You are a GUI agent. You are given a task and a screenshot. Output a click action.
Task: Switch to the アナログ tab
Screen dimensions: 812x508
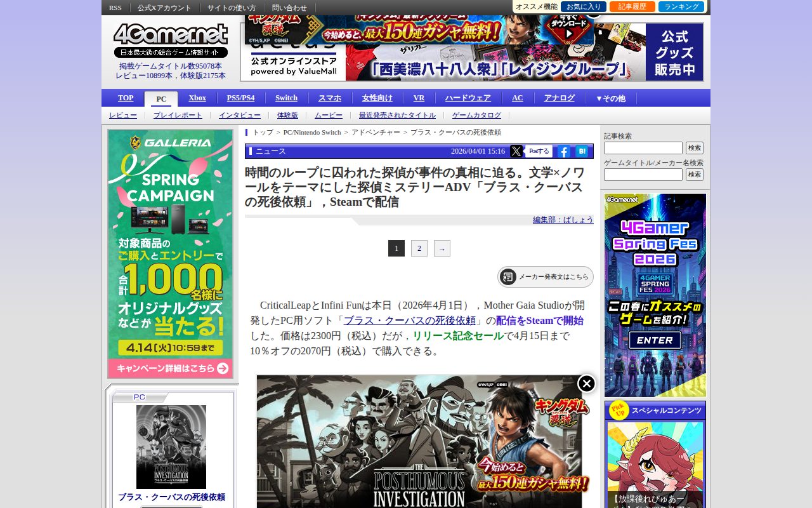560,98
